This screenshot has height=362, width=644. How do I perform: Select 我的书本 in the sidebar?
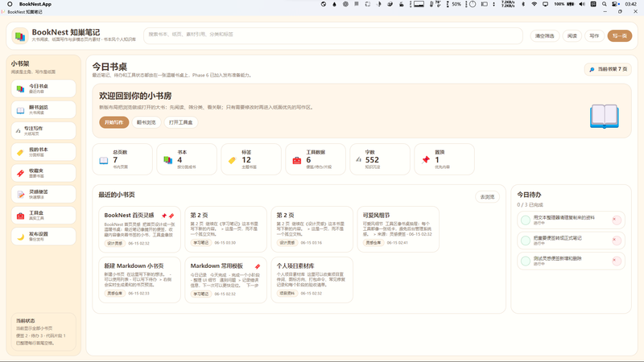click(x=43, y=152)
